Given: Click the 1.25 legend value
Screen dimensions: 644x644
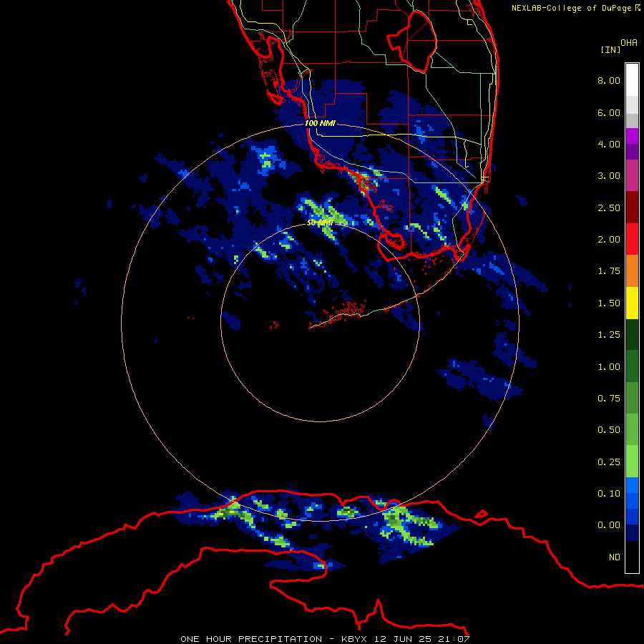Looking at the screenshot, I should coord(609,335).
